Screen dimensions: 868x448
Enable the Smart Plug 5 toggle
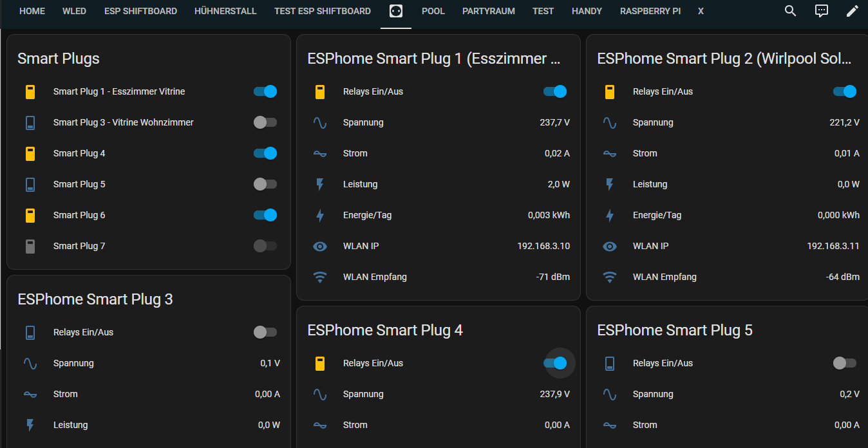click(x=265, y=184)
